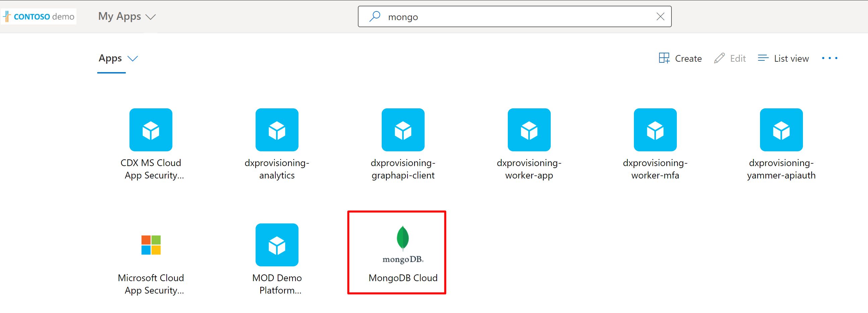Viewport: 868px width, 313px height.
Task: Open the dxprovisioning-worker-mfa app icon
Action: 655,130
